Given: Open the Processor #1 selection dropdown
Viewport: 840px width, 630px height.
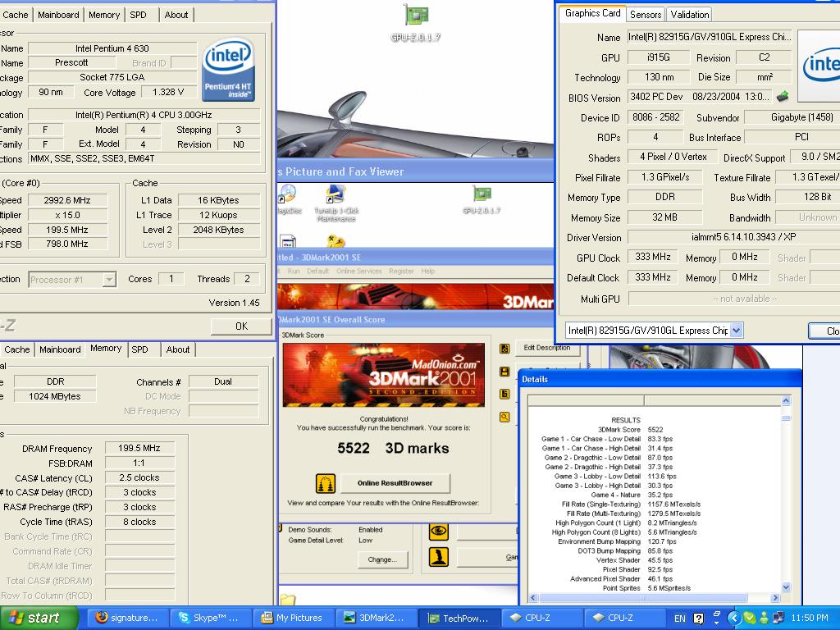Looking at the screenshot, I should pyautogui.click(x=109, y=280).
